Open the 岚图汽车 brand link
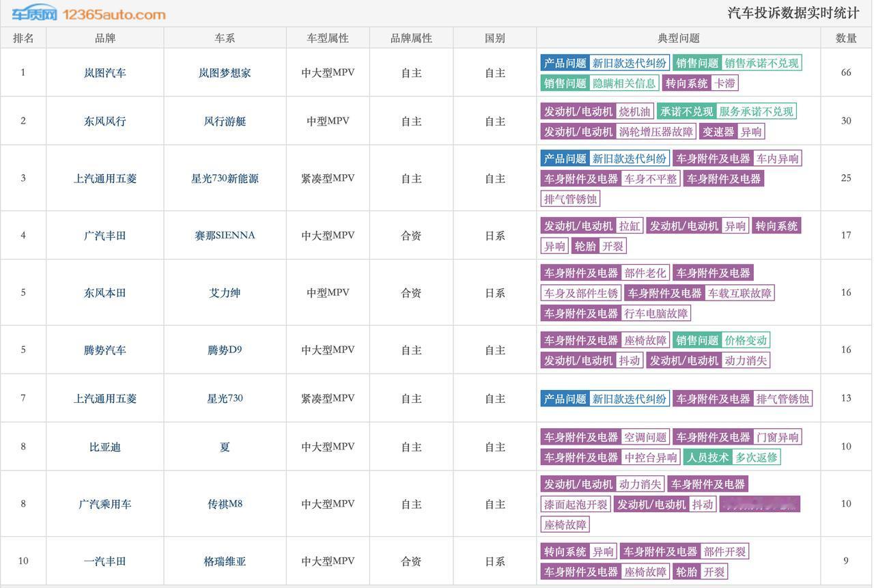The height and width of the screenshot is (588, 874). [x=105, y=72]
